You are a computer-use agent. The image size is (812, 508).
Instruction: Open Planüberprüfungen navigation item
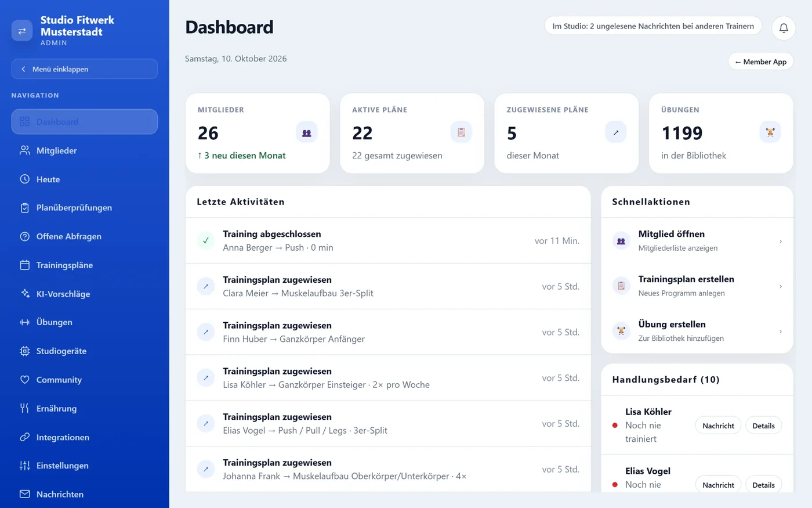point(85,208)
